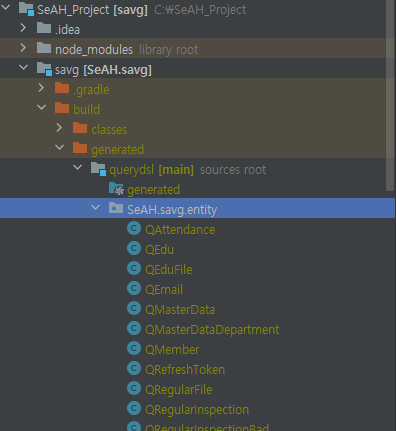This screenshot has height=431, width=396.
Task: Click the node_modules folder icon
Action: click(x=44, y=48)
